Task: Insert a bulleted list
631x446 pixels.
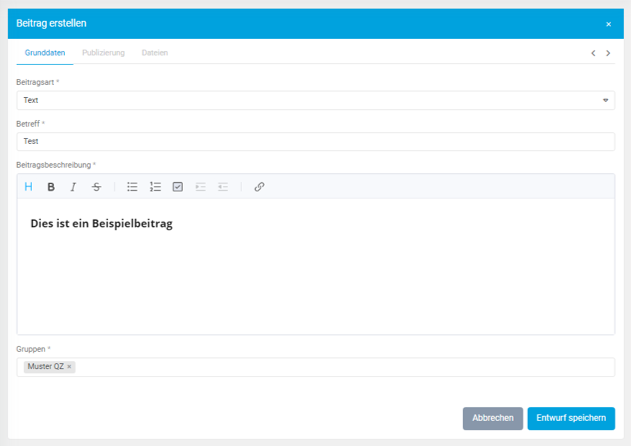Action: 132,187
